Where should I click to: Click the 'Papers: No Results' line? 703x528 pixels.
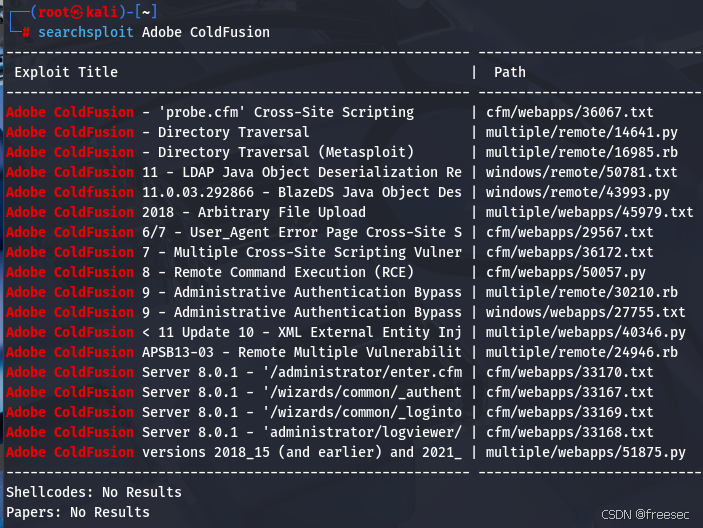coord(78,512)
